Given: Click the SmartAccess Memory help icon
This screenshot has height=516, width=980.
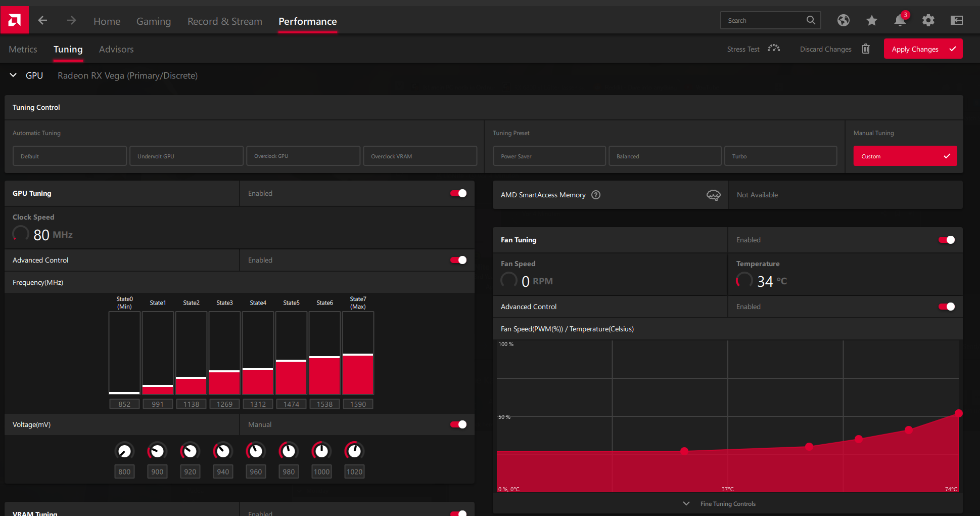Looking at the screenshot, I should [x=596, y=195].
